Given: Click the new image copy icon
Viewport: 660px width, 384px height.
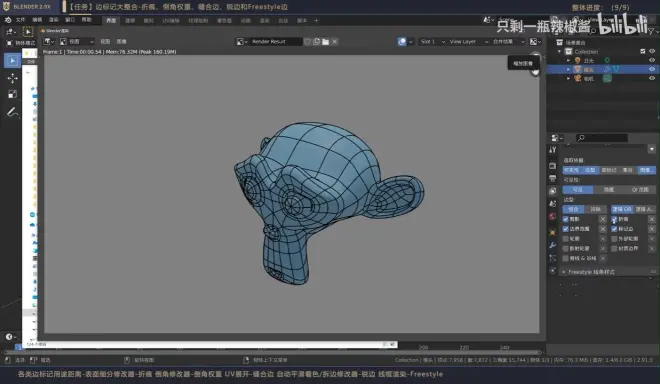Looking at the screenshot, I should 317,41.
